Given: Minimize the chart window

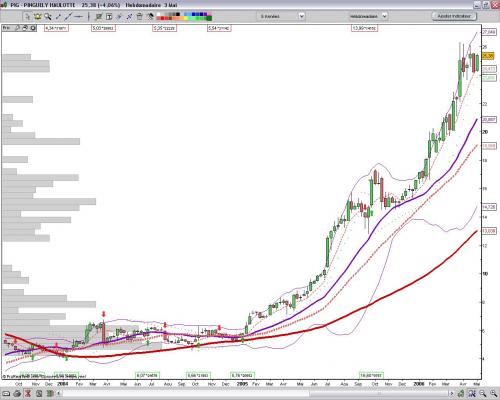Looking at the screenshot, I should (477, 5).
